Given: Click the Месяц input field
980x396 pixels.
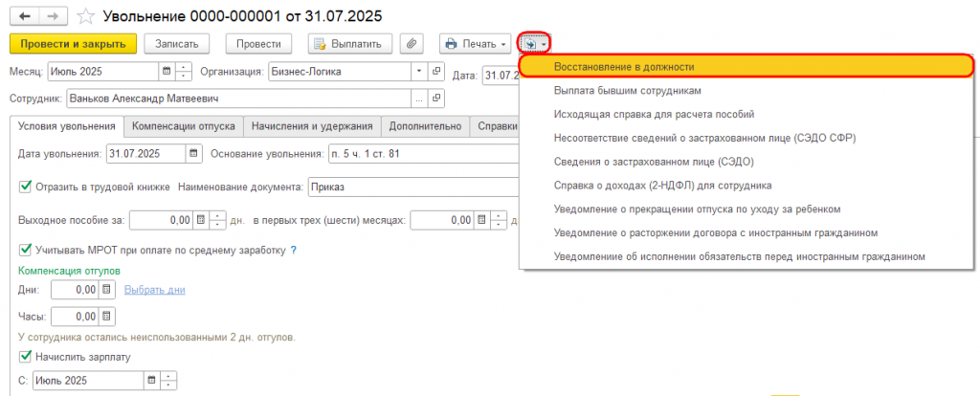Looking at the screenshot, I should 103,71.
